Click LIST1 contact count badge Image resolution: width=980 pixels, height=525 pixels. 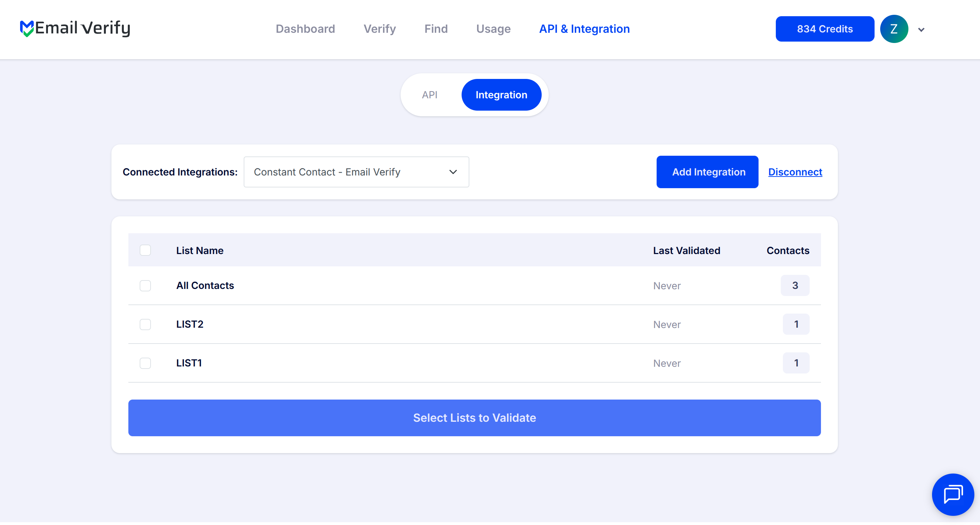[796, 363]
